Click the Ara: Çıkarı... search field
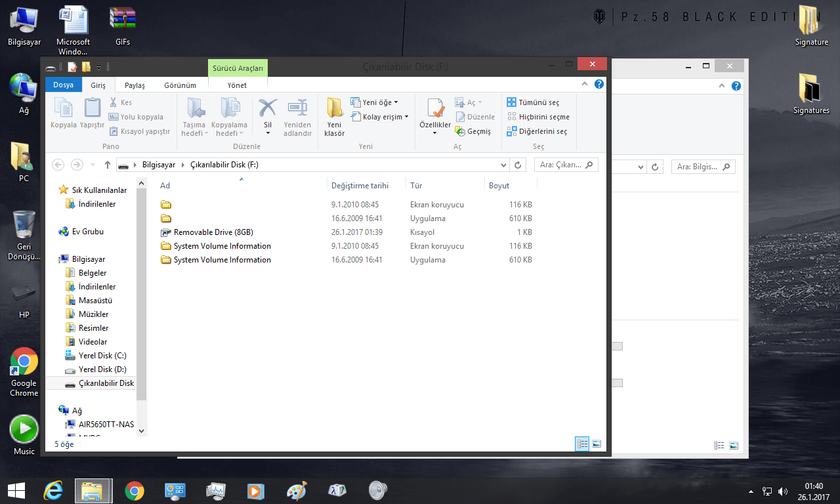This screenshot has width=840, height=504. tap(566, 165)
